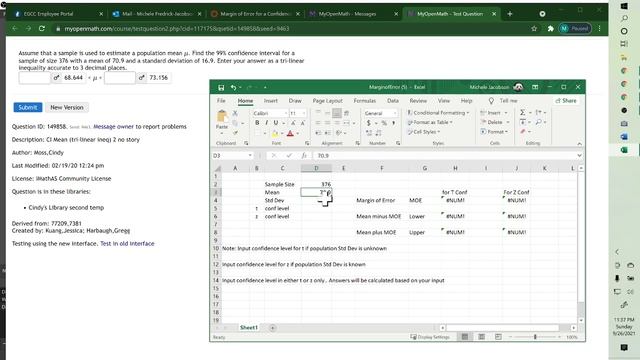Image resolution: width=640 pixels, height=360 pixels.
Task: Switch to Page Break Preview in status bar
Action: click(498, 337)
